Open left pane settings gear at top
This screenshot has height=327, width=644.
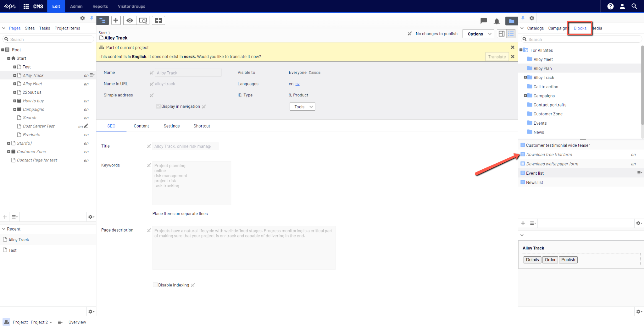pyautogui.click(x=82, y=18)
